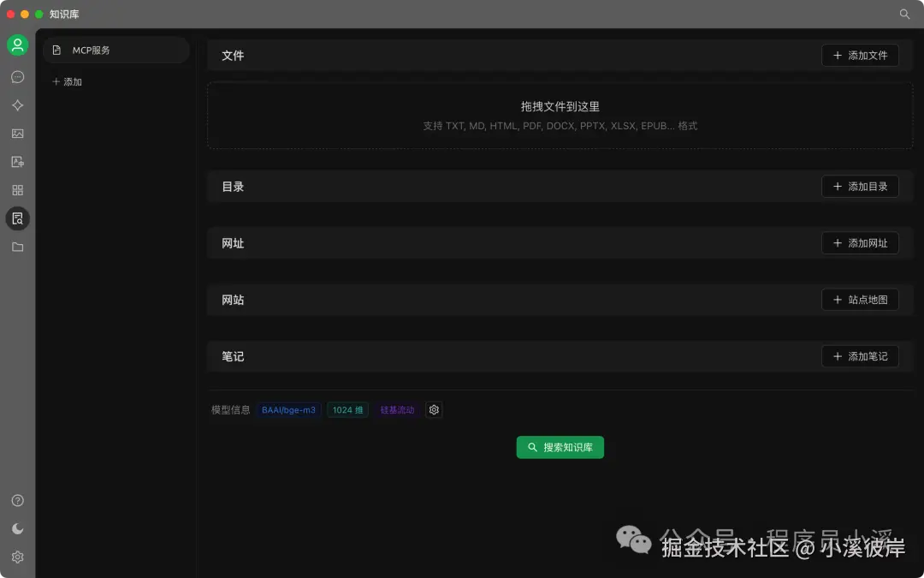Click the 站点地图 button in the 网站 section
Viewport: 924px width, 578px height.
(860, 299)
